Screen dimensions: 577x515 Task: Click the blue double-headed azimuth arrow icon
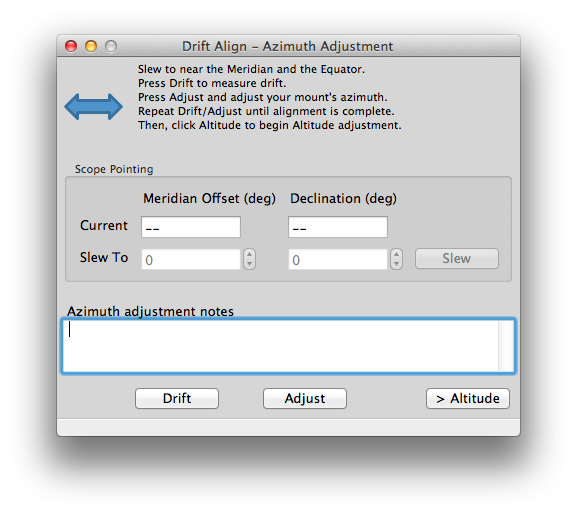[x=93, y=107]
